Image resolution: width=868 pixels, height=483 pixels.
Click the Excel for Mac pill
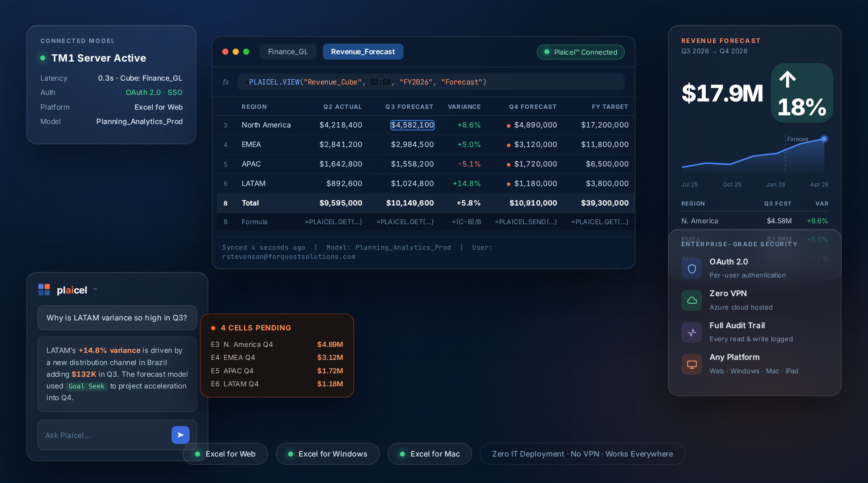tap(430, 454)
